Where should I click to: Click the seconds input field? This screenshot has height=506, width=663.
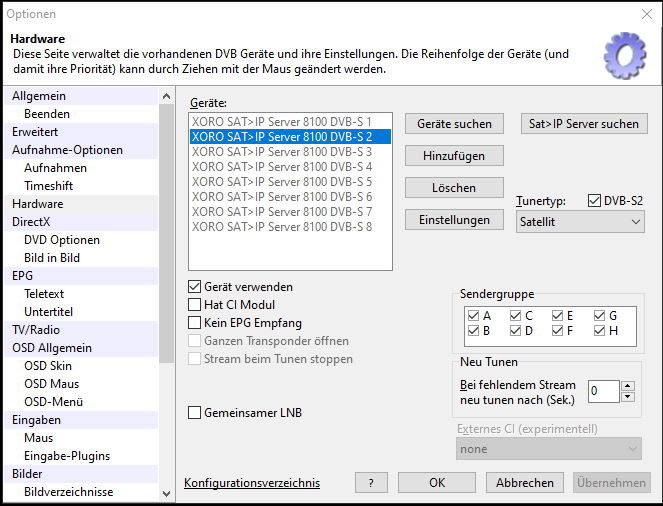tap(603, 391)
